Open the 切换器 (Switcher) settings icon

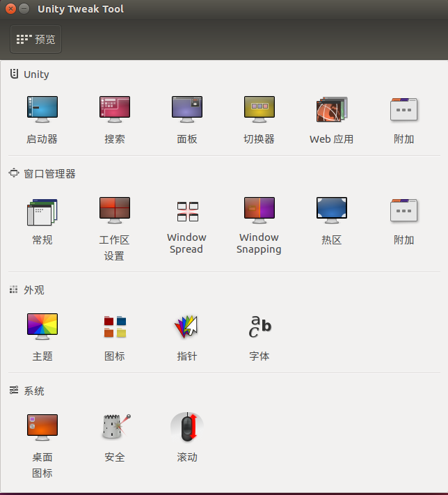259,110
